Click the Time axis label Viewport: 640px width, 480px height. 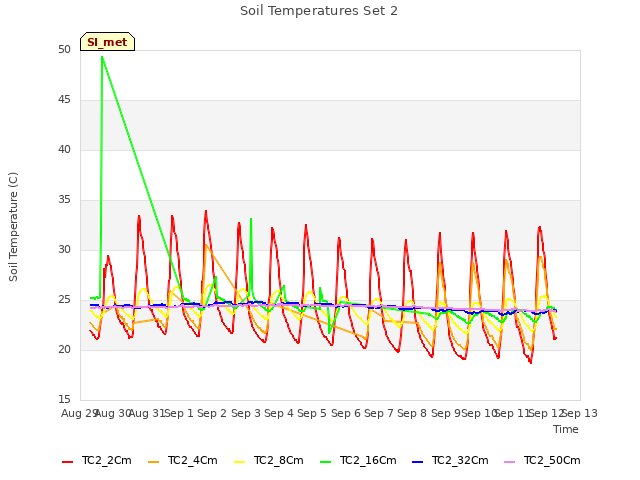[x=566, y=429]
